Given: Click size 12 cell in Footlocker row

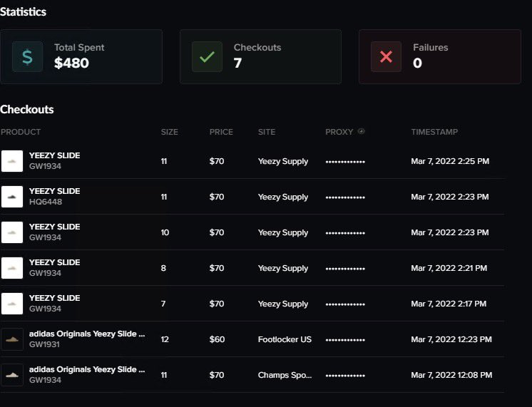Looking at the screenshot, I should (165, 339).
